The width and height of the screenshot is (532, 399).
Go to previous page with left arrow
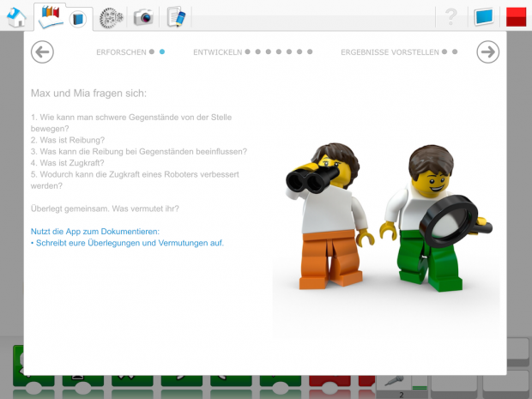[x=42, y=51]
